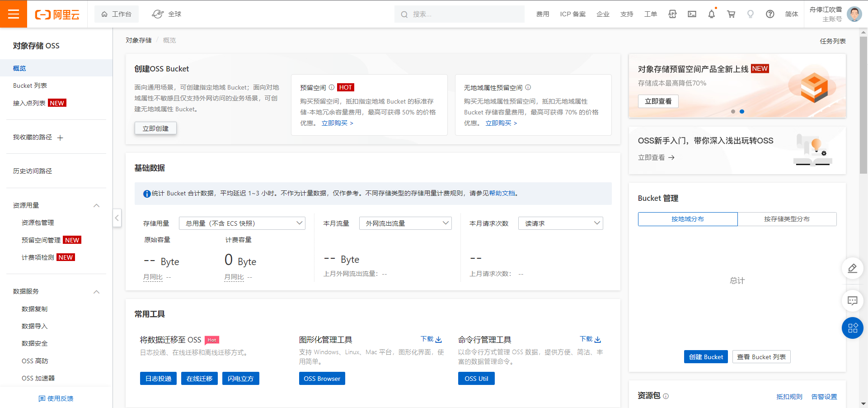868x408 pixels.
Task: Launch Cloud Shell terminal icon
Action: coord(692,14)
